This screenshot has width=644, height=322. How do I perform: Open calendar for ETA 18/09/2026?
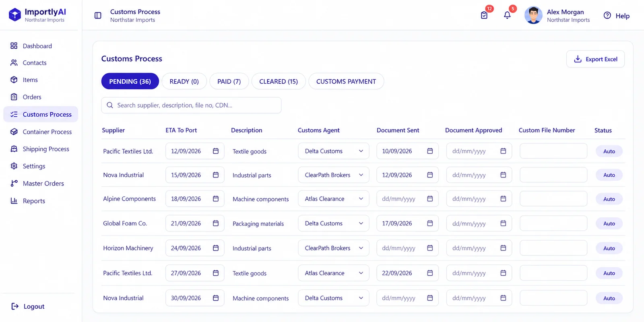pyautogui.click(x=216, y=199)
